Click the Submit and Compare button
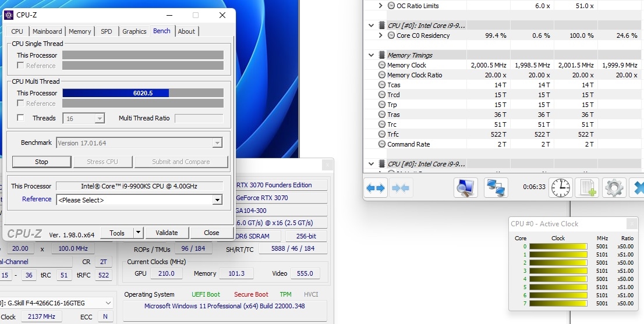The height and width of the screenshot is (324, 644). coord(181,162)
